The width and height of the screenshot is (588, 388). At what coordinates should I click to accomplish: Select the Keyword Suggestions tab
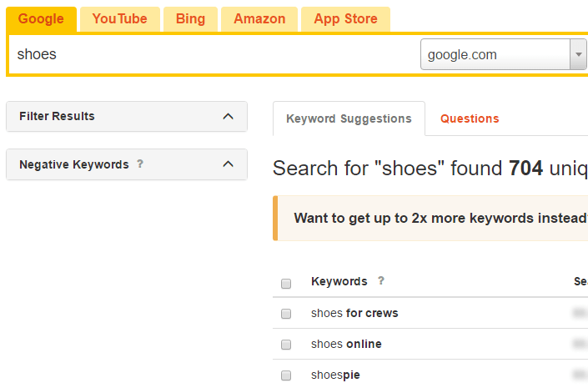(x=349, y=118)
